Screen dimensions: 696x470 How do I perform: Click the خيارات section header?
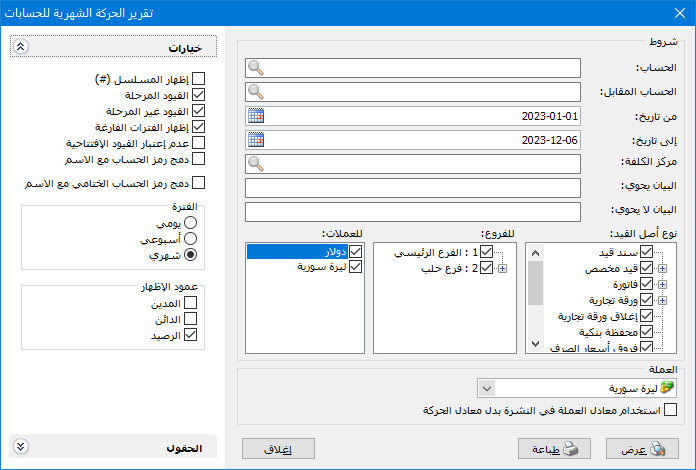point(113,47)
